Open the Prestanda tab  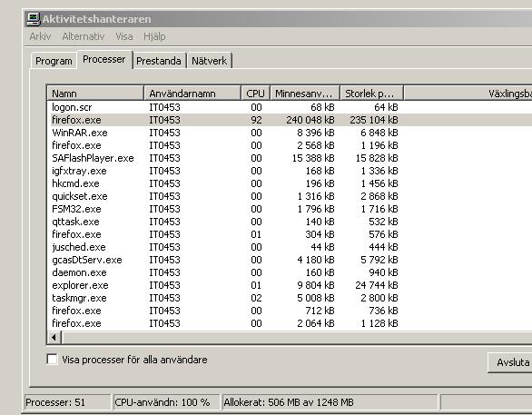pyautogui.click(x=159, y=61)
